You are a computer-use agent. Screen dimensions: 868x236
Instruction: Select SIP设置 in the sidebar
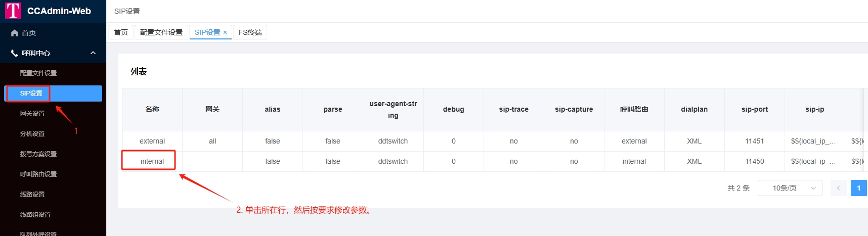tap(31, 93)
